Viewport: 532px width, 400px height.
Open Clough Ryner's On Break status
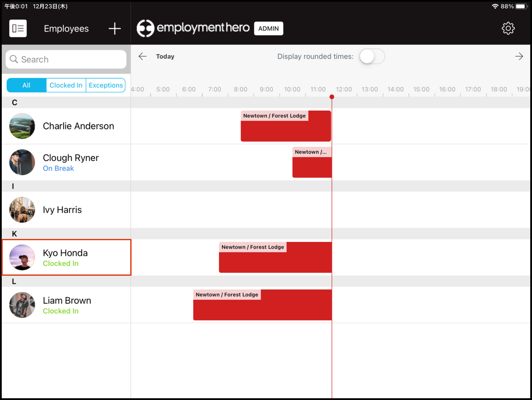click(58, 168)
